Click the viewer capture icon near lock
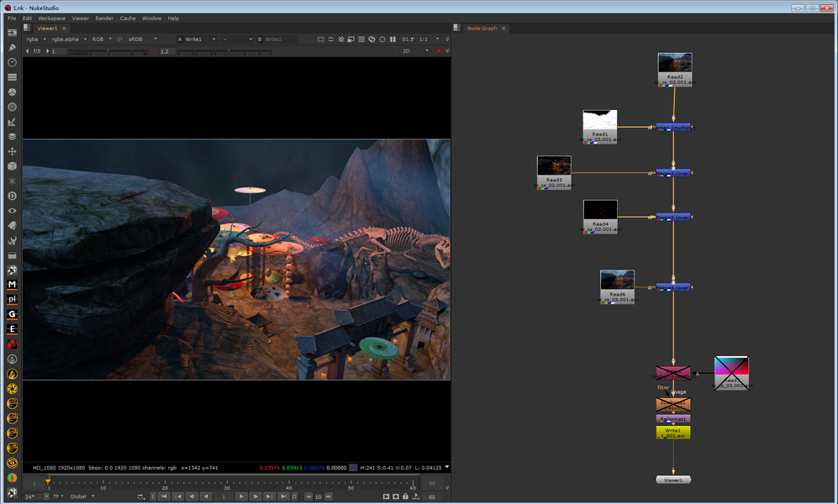 pyautogui.click(x=396, y=496)
